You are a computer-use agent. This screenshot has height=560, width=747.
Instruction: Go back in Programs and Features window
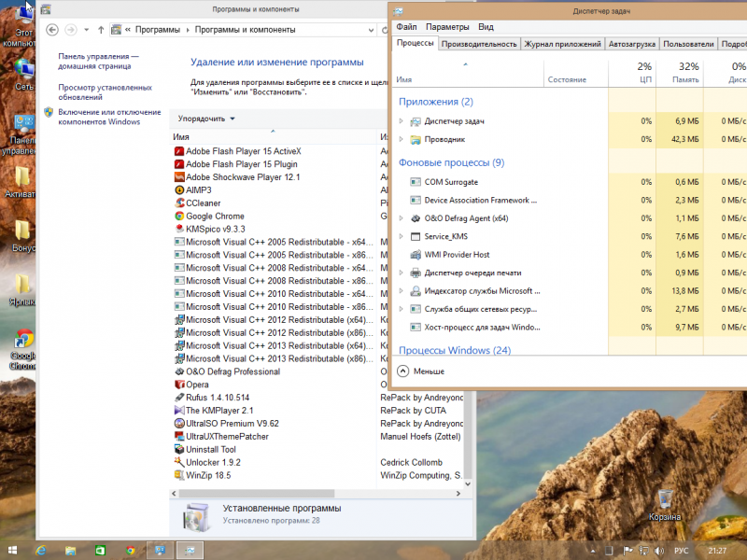coord(52,30)
